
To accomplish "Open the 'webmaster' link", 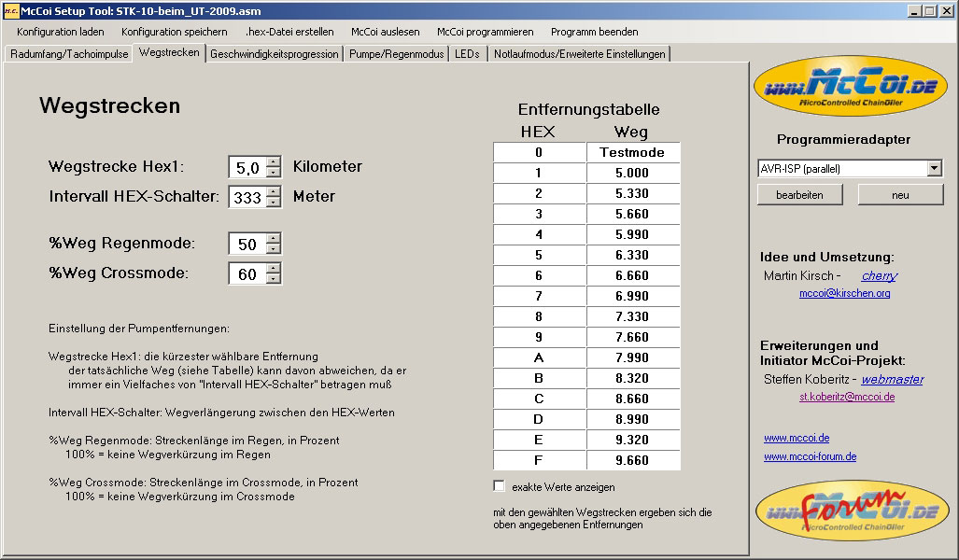I will pos(893,379).
